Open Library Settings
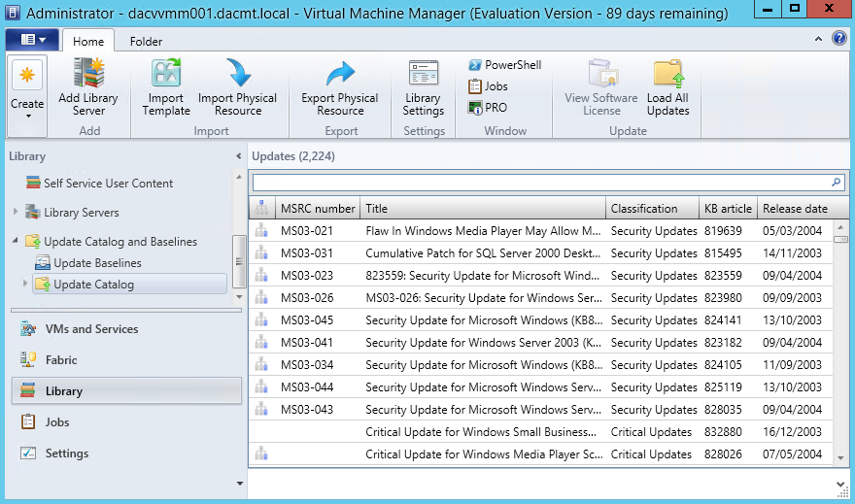The image size is (855, 504). pyautogui.click(x=424, y=87)
